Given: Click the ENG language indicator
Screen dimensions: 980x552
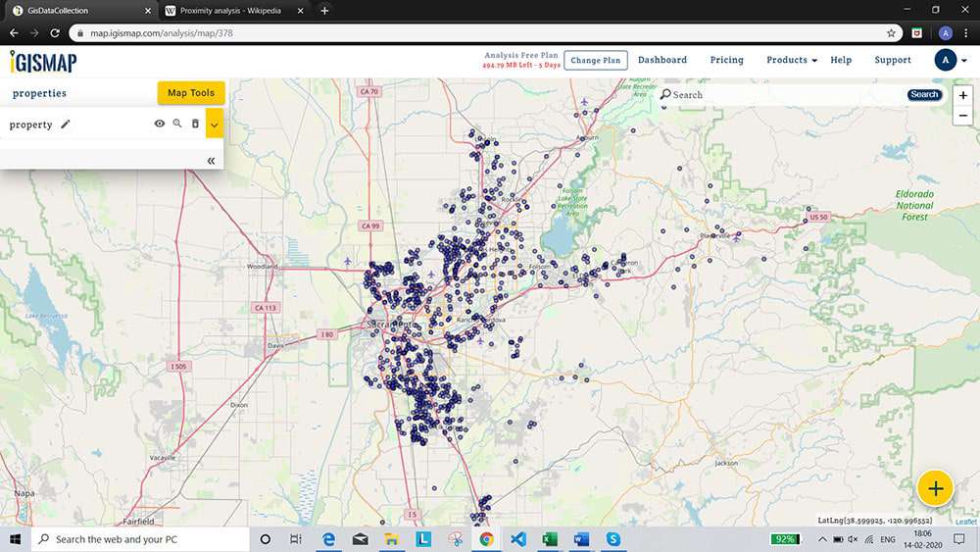Looking at the screenshot, I should click(x=888, y=539).
